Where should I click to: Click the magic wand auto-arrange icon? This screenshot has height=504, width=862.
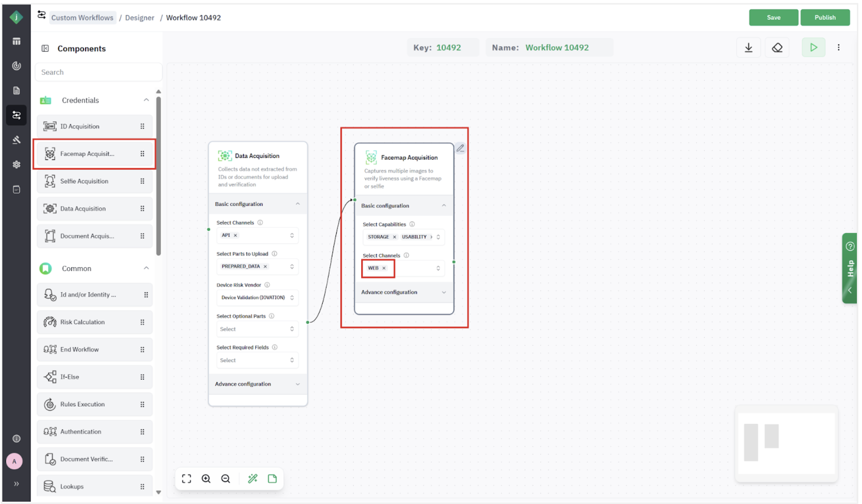pos(252,479)
